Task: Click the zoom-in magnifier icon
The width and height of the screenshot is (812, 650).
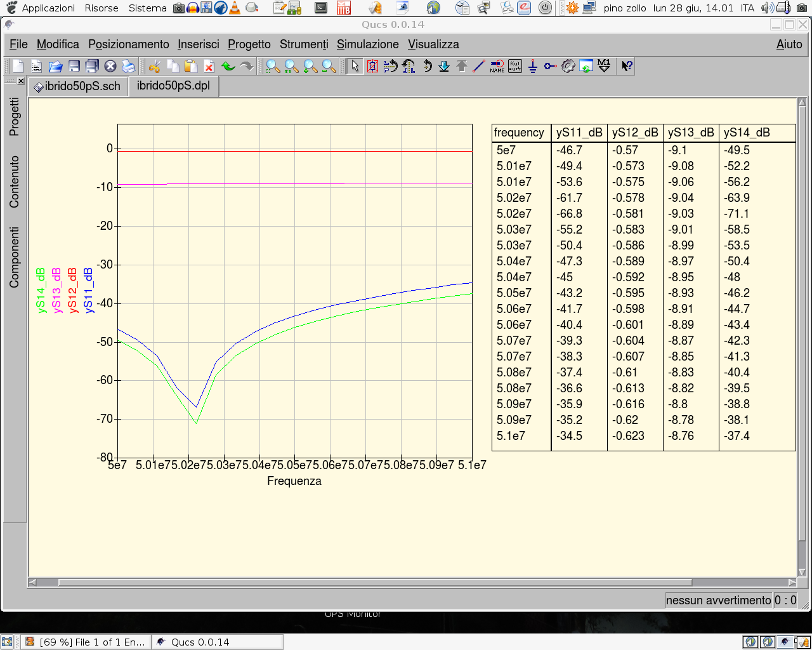Action: coord(310,66)
